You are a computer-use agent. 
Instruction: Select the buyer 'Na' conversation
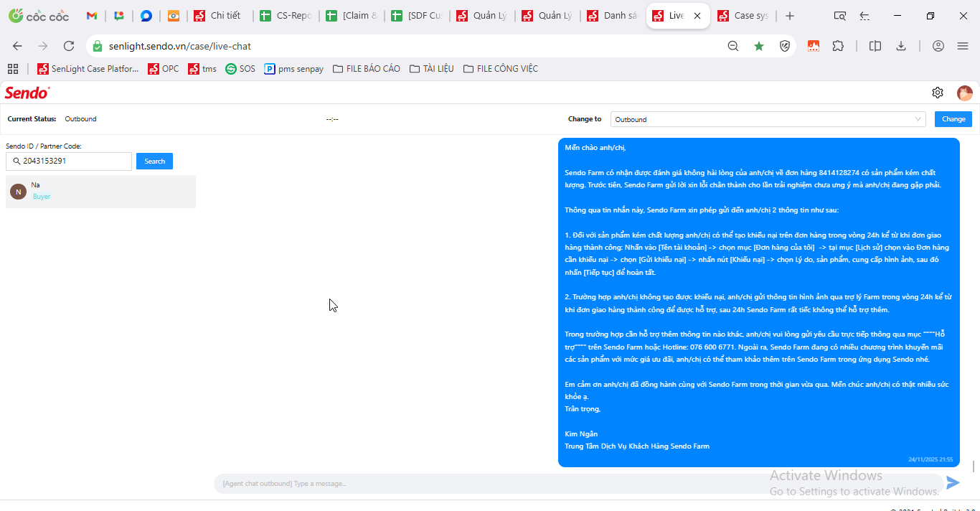click(x=100, y=192)
